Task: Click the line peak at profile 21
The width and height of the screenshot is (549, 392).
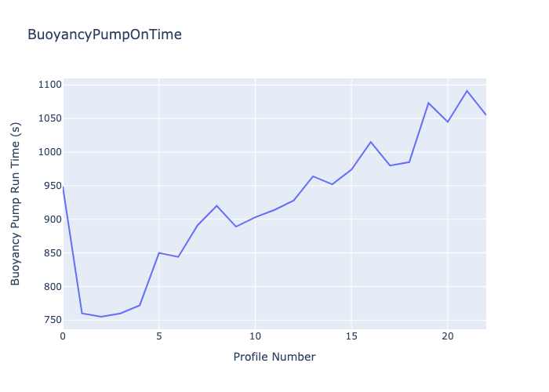Action: click(467, 91)
